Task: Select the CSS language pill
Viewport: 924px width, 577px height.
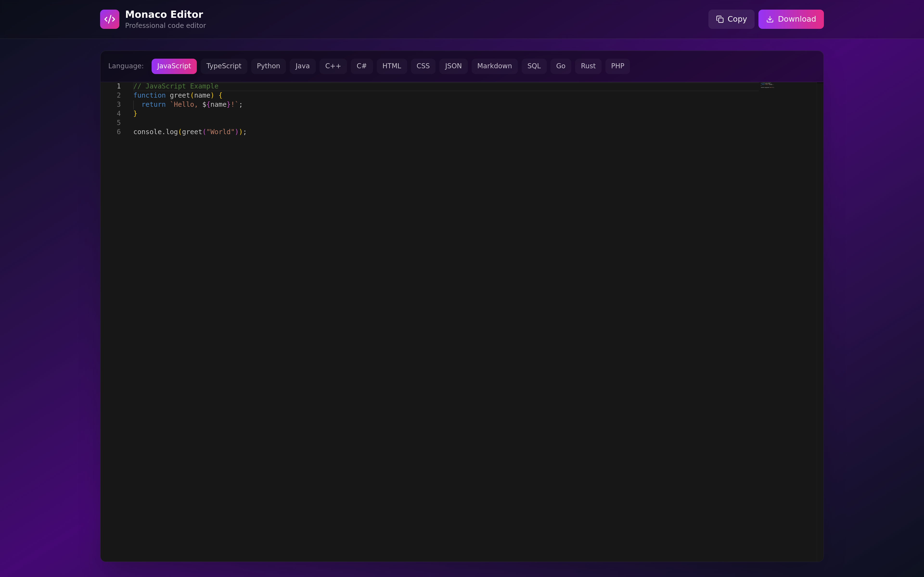Action: click(423, 66)
